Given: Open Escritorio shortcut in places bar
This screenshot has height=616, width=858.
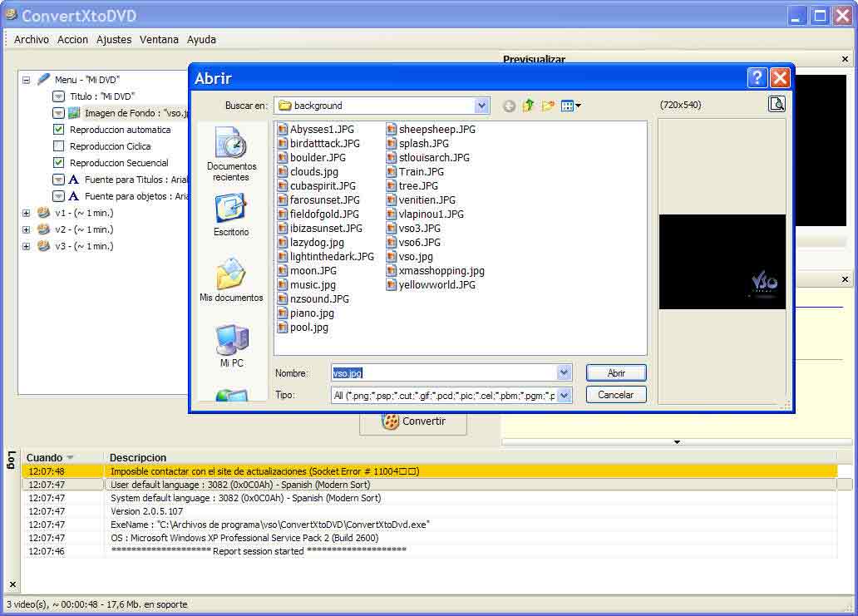Looking at the screenshot, I should click(231, 215).
